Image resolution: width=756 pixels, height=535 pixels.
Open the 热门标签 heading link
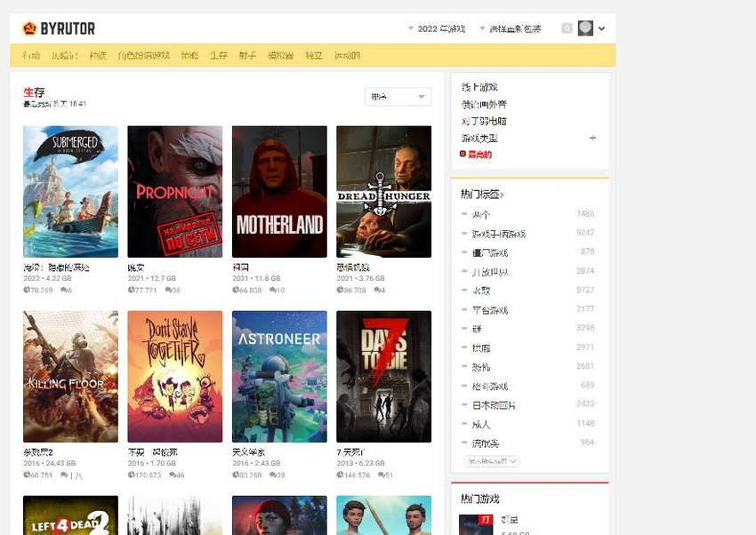point(482,194)
